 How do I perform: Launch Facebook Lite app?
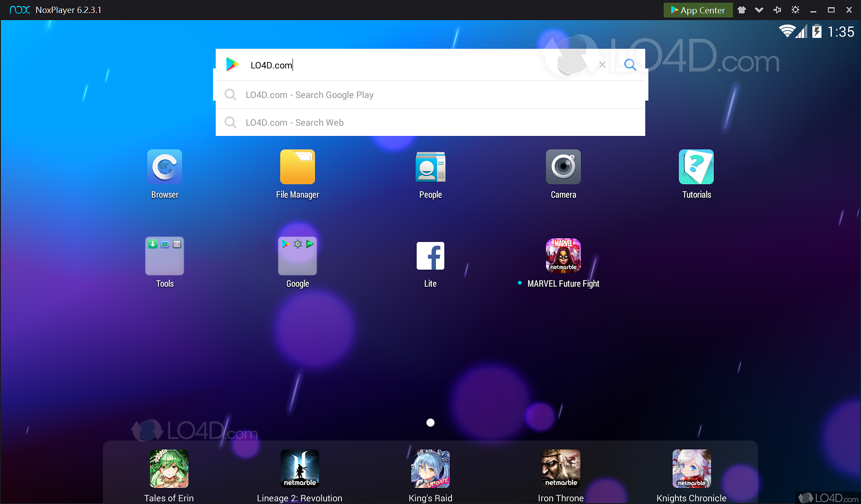(x=430, y=256)
